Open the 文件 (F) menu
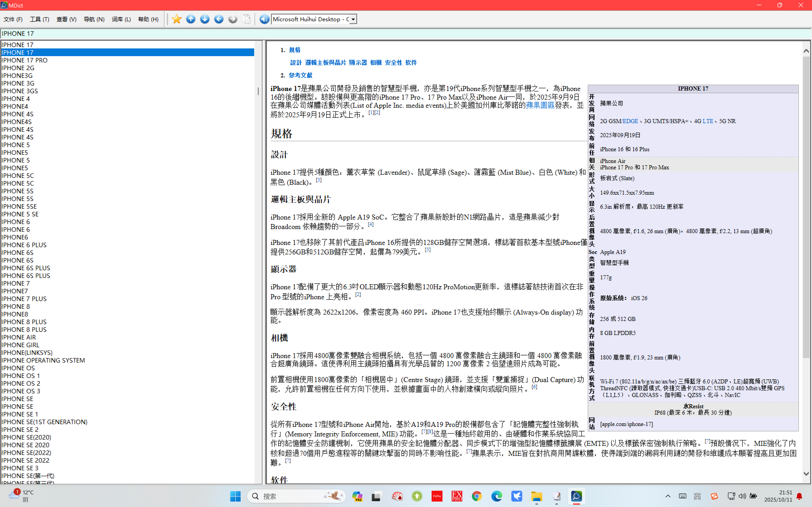 tap(13, 19)
